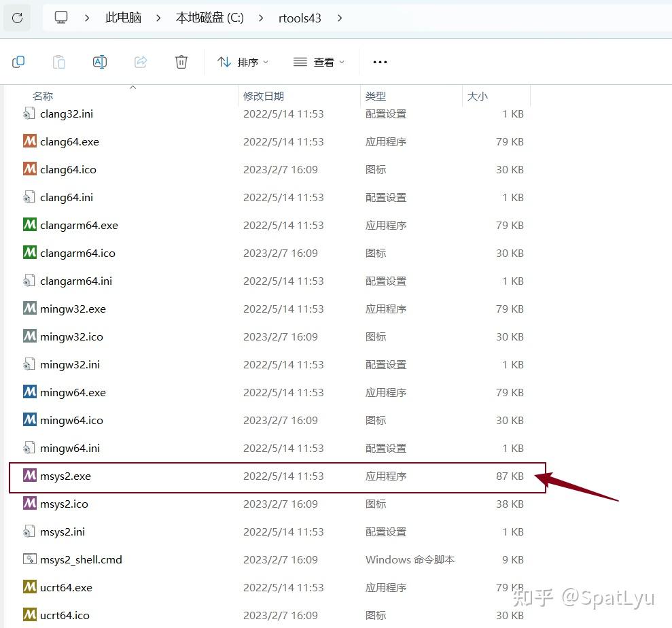Sort by the 修改日期 column header

click(x=264, y=96)
